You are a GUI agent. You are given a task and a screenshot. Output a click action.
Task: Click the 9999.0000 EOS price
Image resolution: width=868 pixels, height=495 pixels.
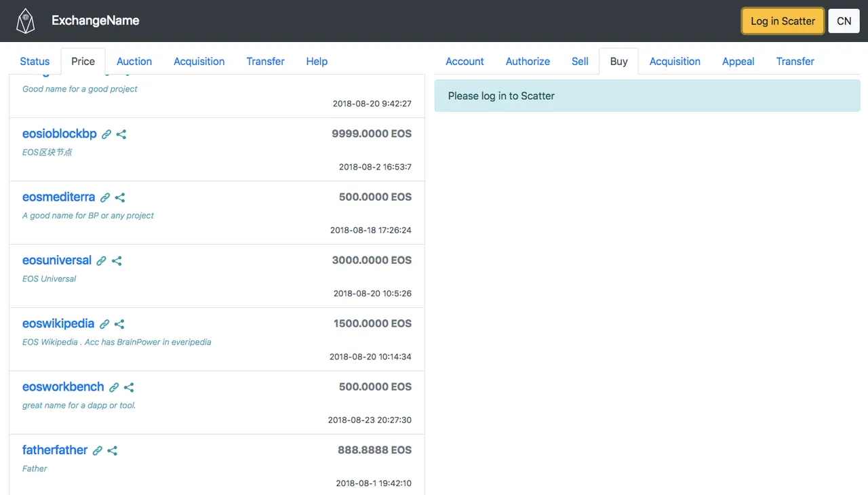372,134
